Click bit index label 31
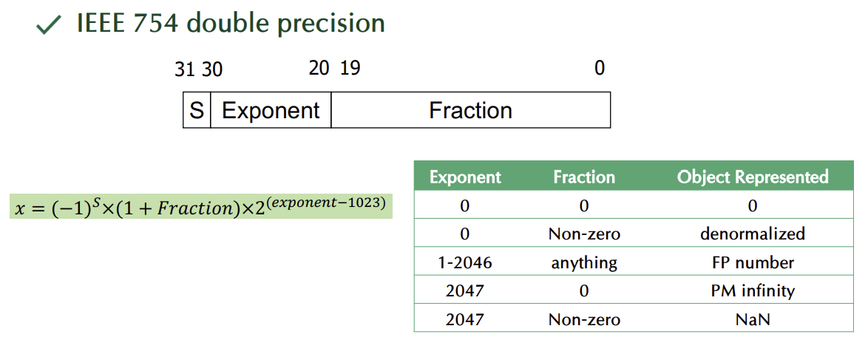This screenshot has width=868, height=340. [185, 69]
